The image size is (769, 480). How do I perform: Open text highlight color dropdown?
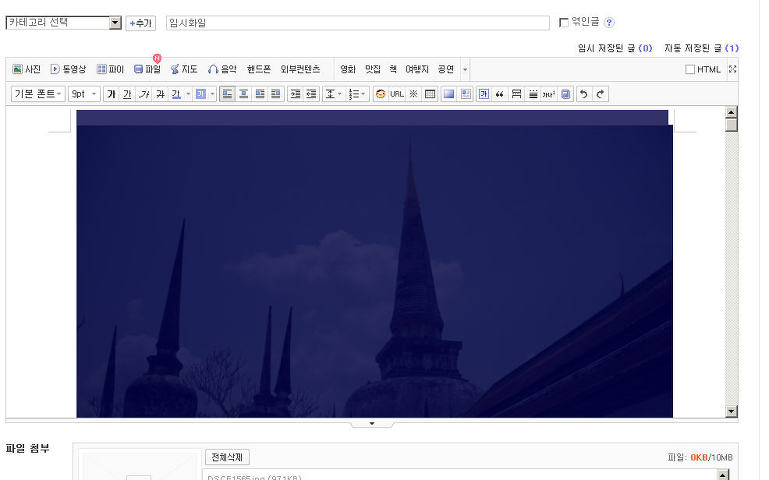pos(212,94)
